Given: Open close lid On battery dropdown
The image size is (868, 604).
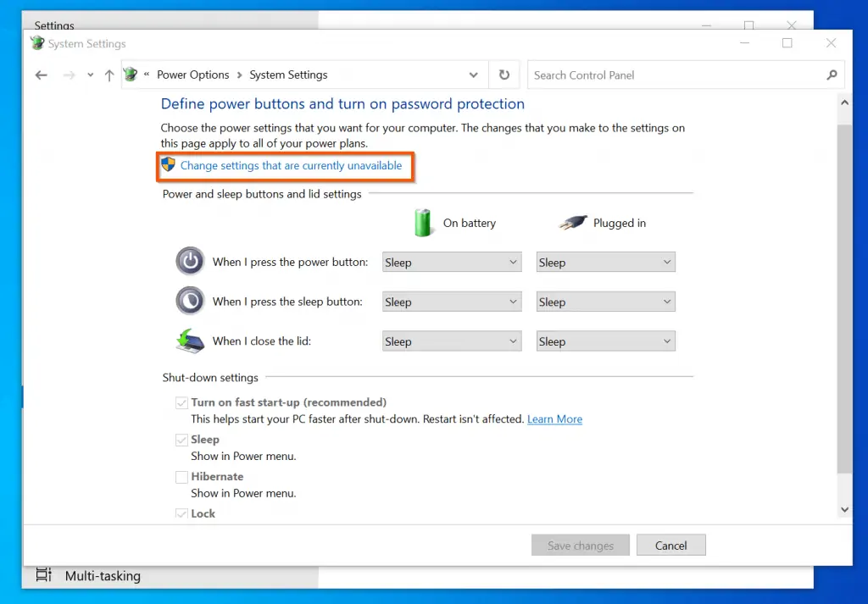Looking at the screenshot, I should click(451, 341).
